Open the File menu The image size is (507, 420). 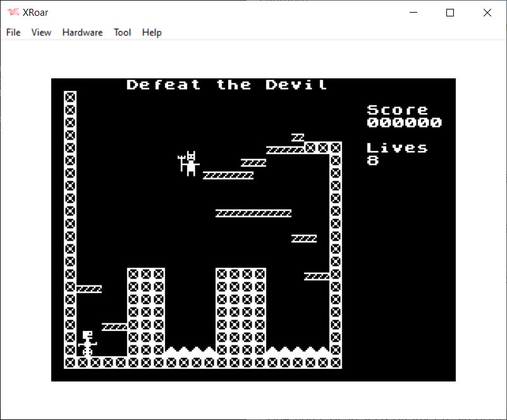(x=13, y=32)
